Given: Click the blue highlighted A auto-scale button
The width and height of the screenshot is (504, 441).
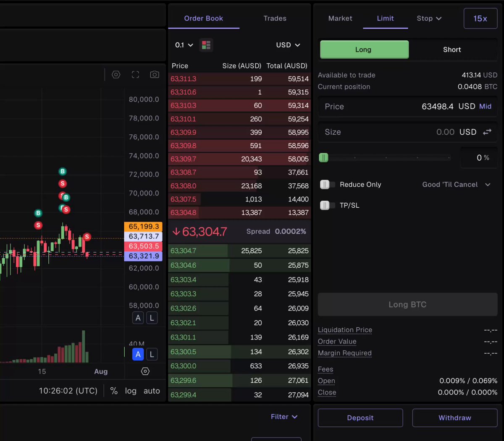Looking at the screenshot, I should tap(138, 354).
